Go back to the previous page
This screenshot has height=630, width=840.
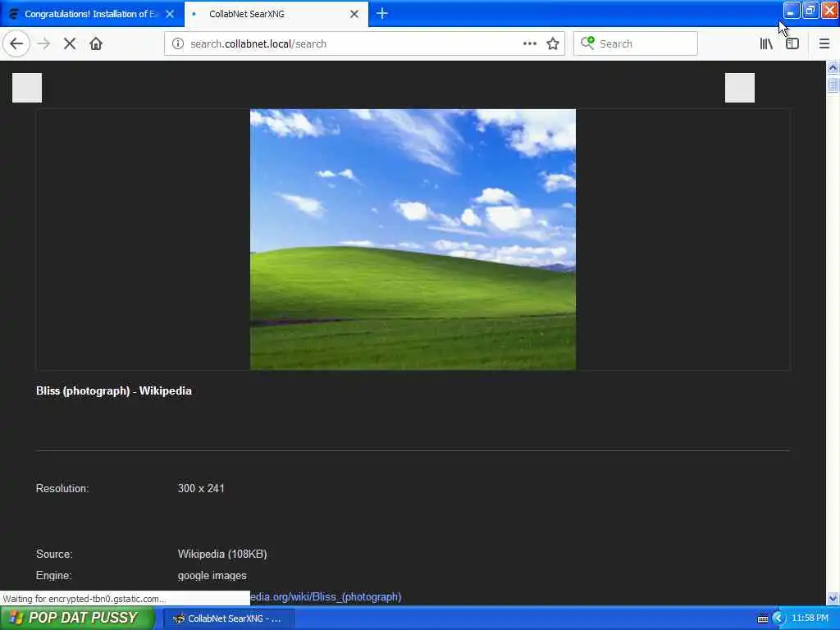[x=16, y=43]
